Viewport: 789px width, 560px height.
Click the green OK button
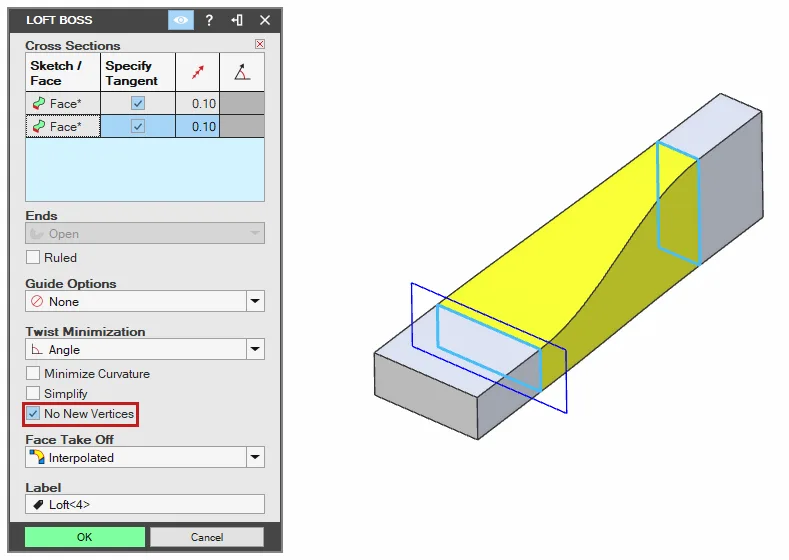[x=85, y=537]
